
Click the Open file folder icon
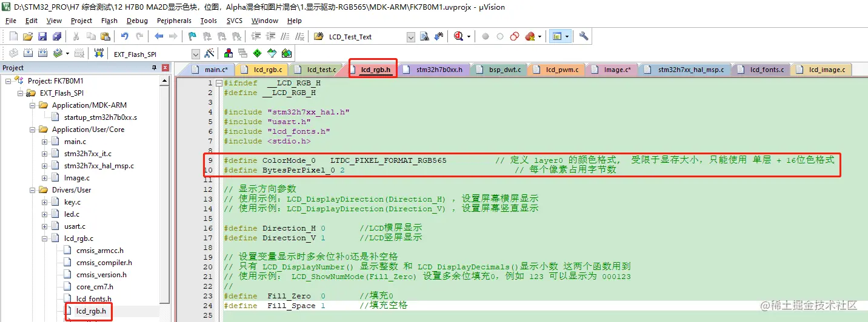[x=28, y=36]
